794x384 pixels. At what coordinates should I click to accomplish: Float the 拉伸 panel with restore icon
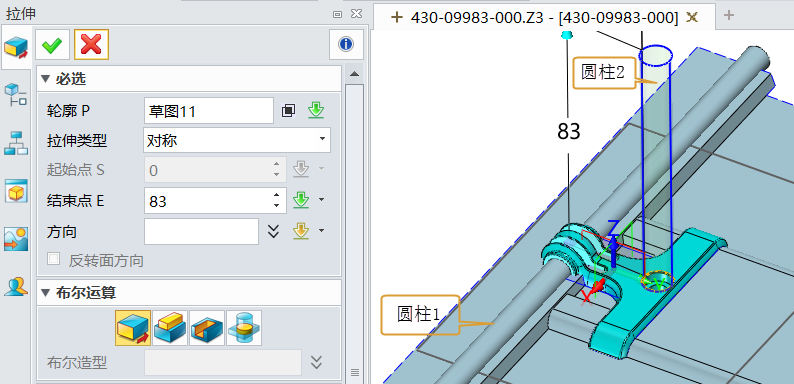pos(338,14)
